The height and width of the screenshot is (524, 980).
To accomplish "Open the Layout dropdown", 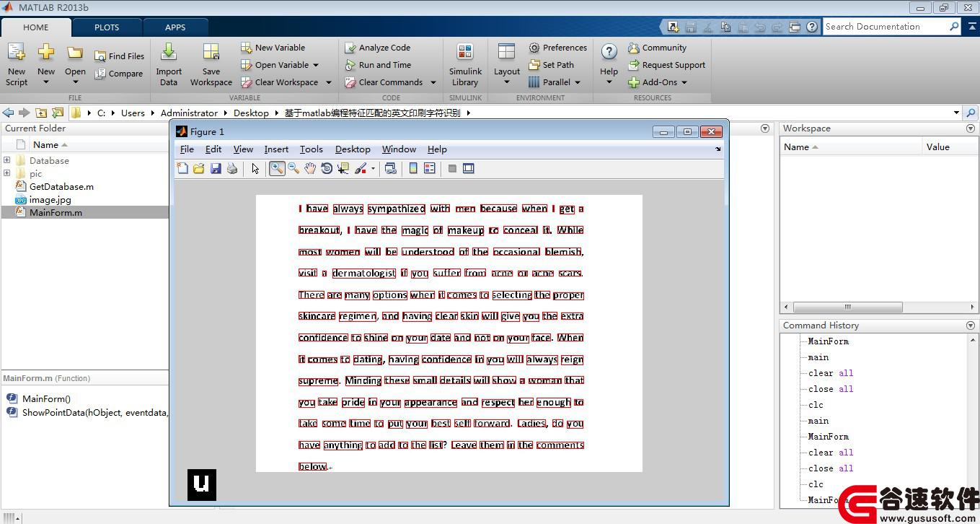I will [x=507, y=64].
